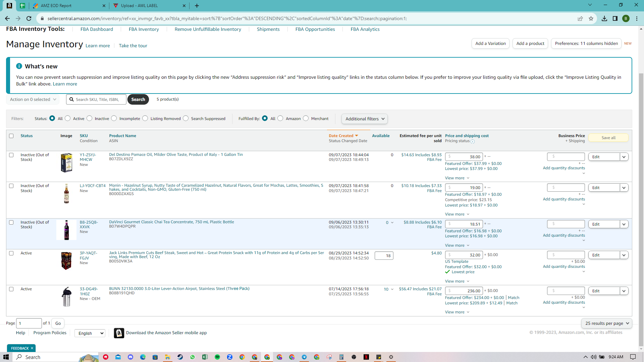Open the 25 results per page dropdown

[607, 323]
